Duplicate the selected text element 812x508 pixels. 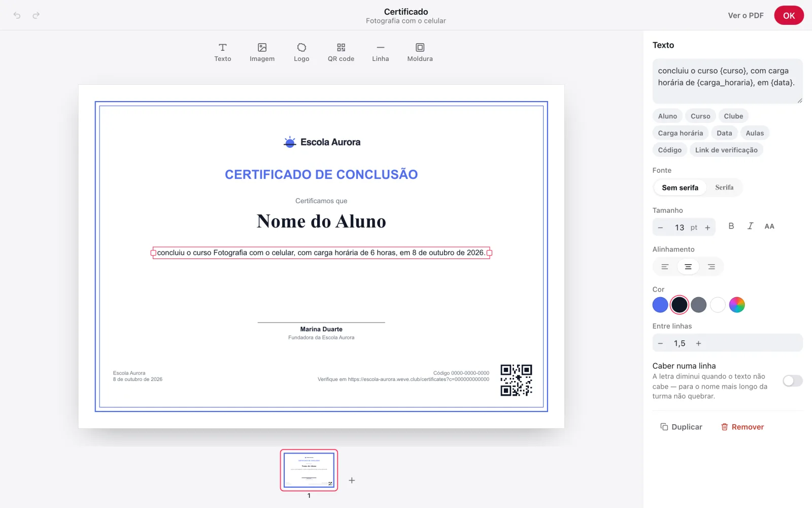coord(682,427)
